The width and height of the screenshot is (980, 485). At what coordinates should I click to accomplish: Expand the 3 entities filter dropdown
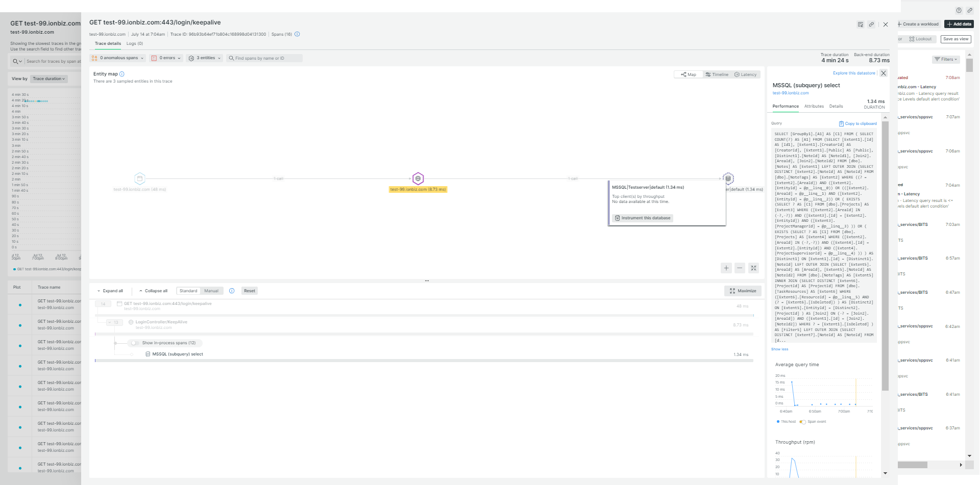tap(205, 58)
